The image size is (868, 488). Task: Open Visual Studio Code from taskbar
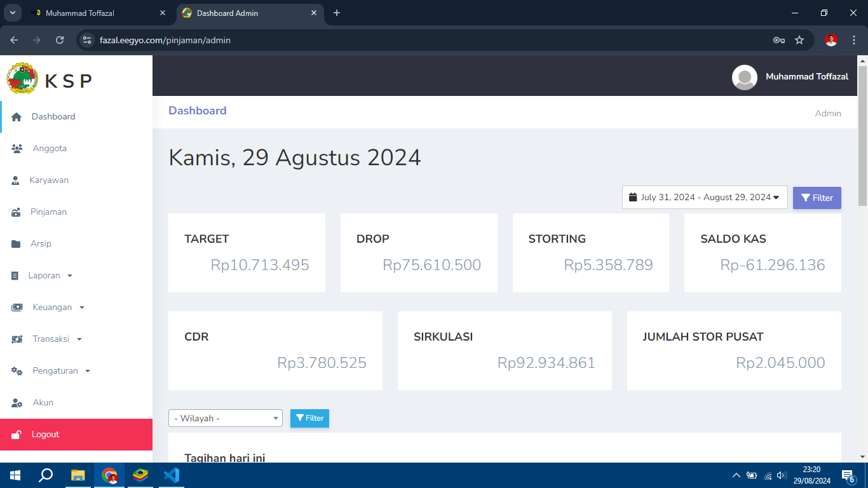(171, 475)
